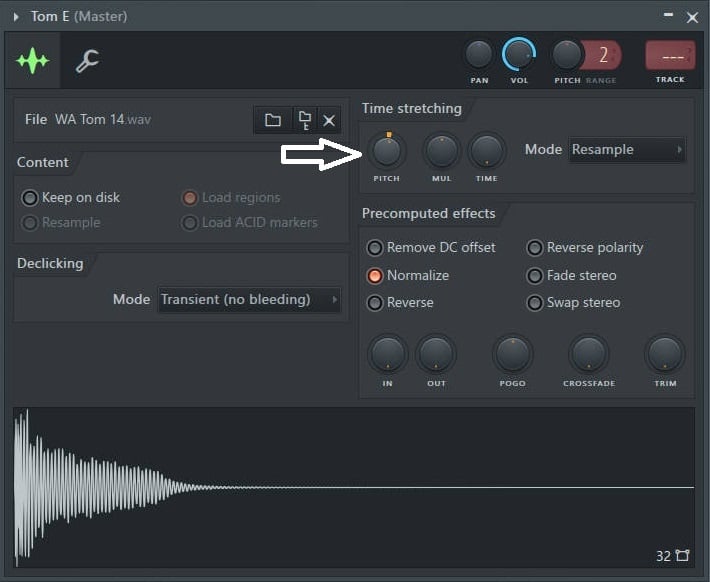This screenshot has height=582, width=710.
Task: Click the Pogo knob
Action: point(513,354)
